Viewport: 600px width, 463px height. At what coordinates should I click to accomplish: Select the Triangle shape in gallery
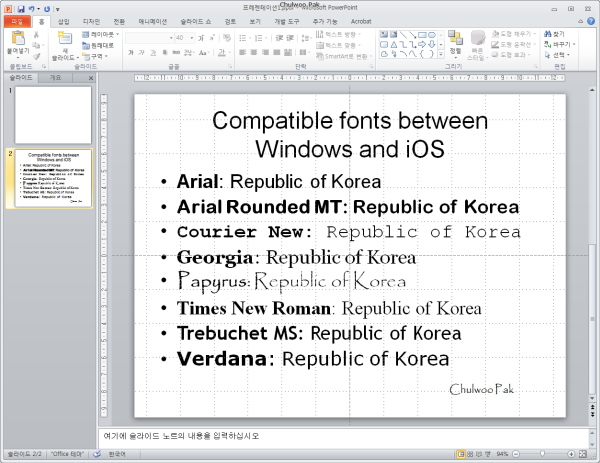pos(394,45)
